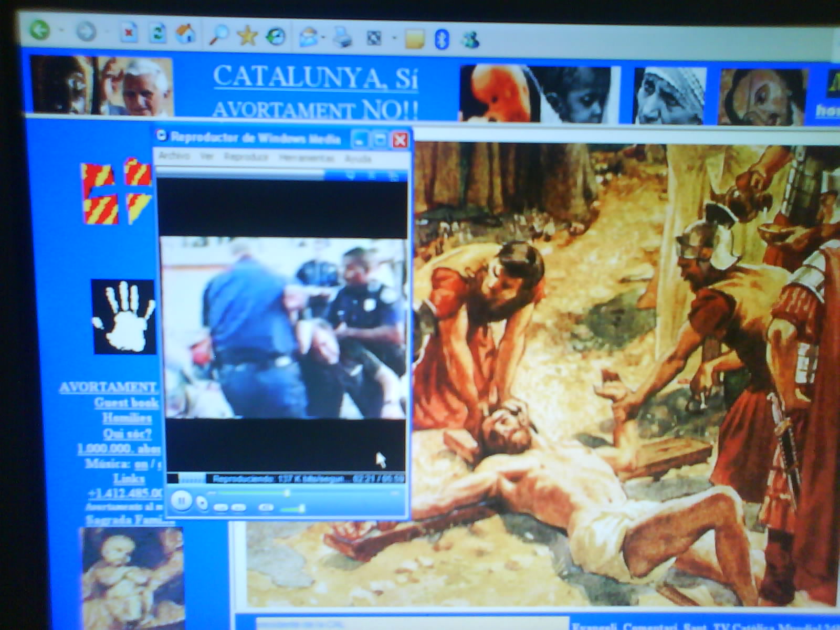Stop playback with the small round button

coord(202,503)
